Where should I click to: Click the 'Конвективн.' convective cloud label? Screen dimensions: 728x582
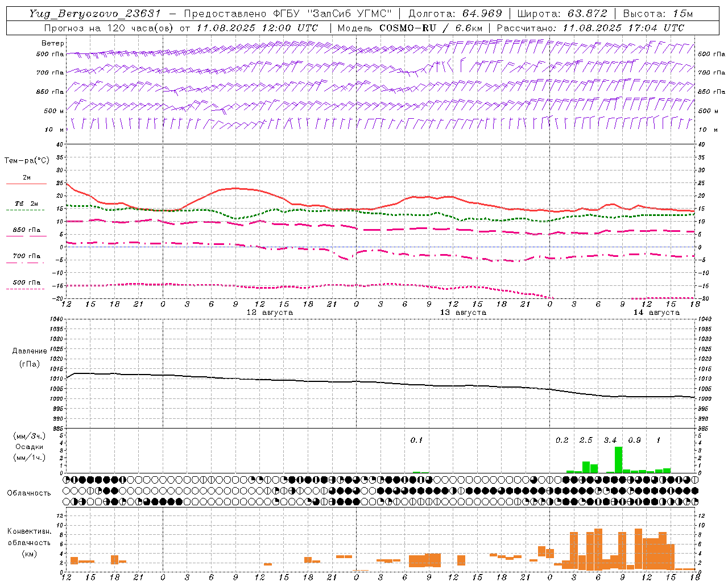[29, 531]
